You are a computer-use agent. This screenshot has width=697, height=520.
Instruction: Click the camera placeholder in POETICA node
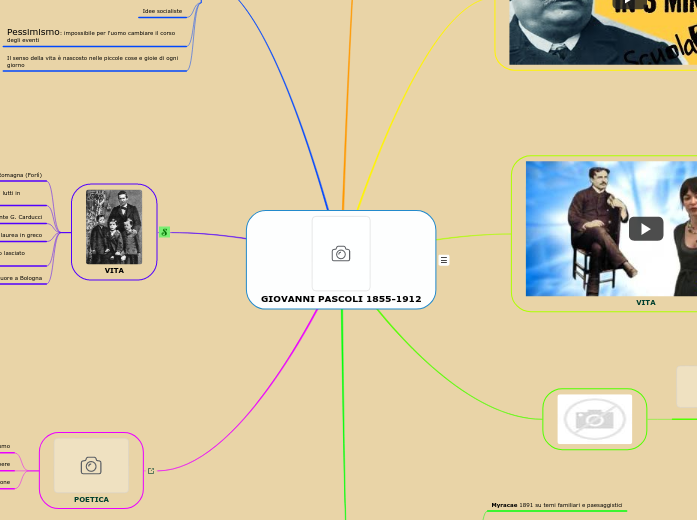91,466
